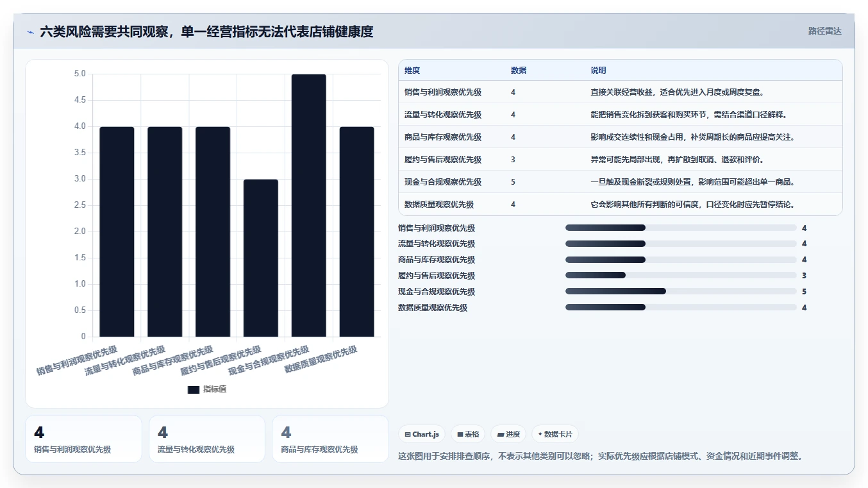Click the Chart.js tag chip
Viewport: 868px width, 488px height.
[x=422, y=434]
